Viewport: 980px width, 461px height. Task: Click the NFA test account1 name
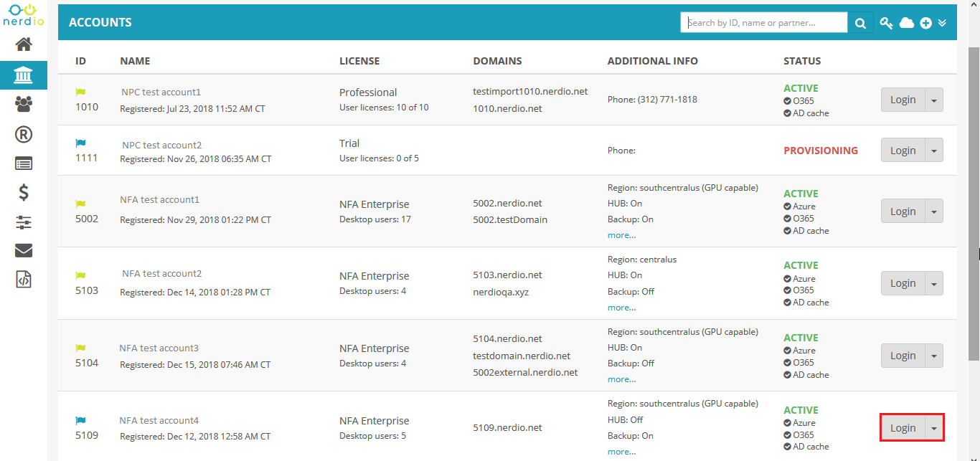point(159,200)
